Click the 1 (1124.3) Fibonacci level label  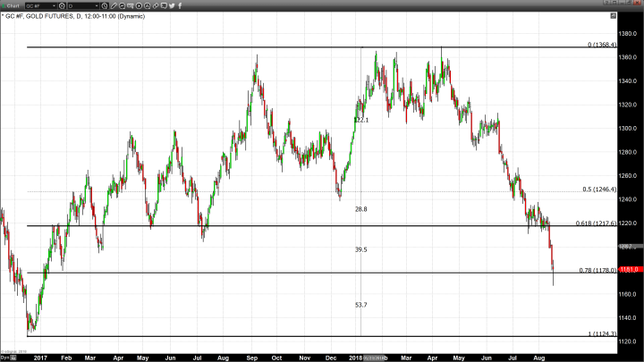(x=602, y=333)
